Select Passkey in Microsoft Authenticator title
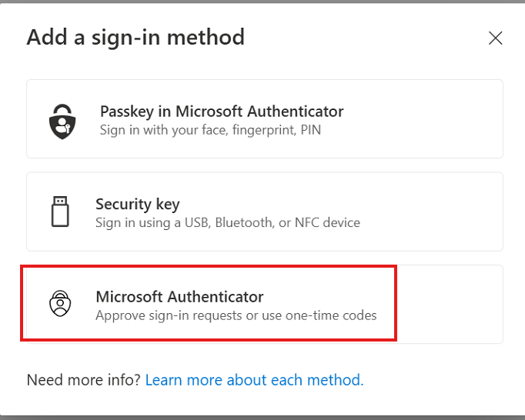This screenshot has width=525, height=420. (x=222, y=112)
